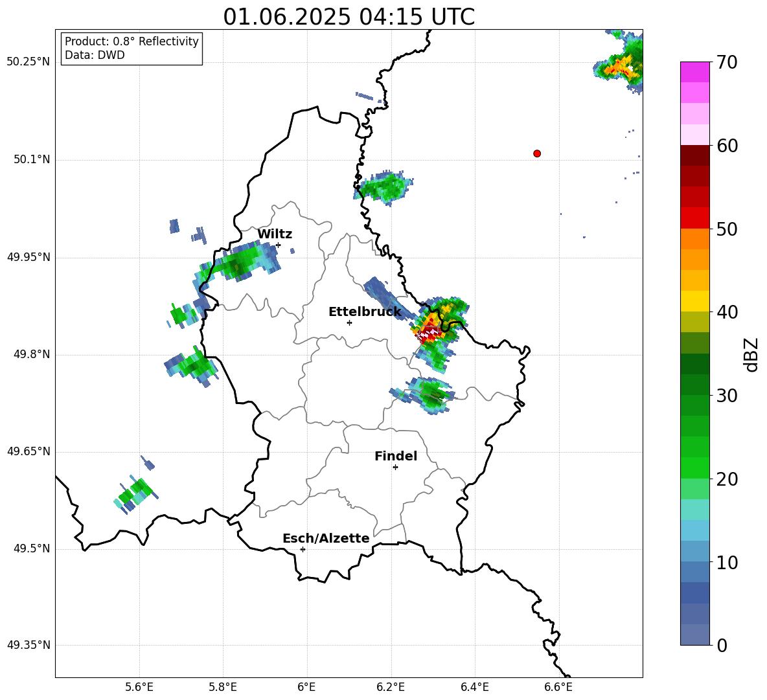Click the 49.8°N latitude label
Screen dimensions: 767x700
point(32,354)
